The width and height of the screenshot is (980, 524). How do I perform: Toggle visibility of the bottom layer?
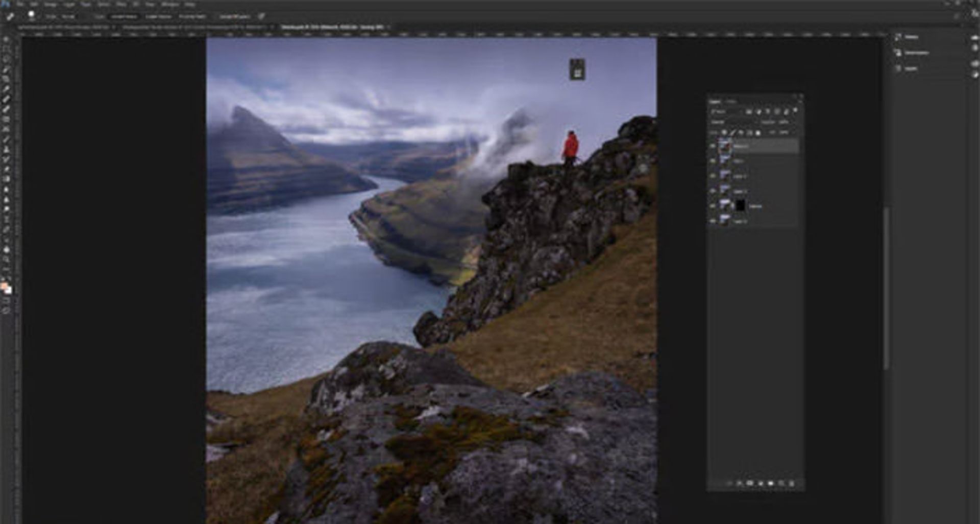[x=713, y=221]
